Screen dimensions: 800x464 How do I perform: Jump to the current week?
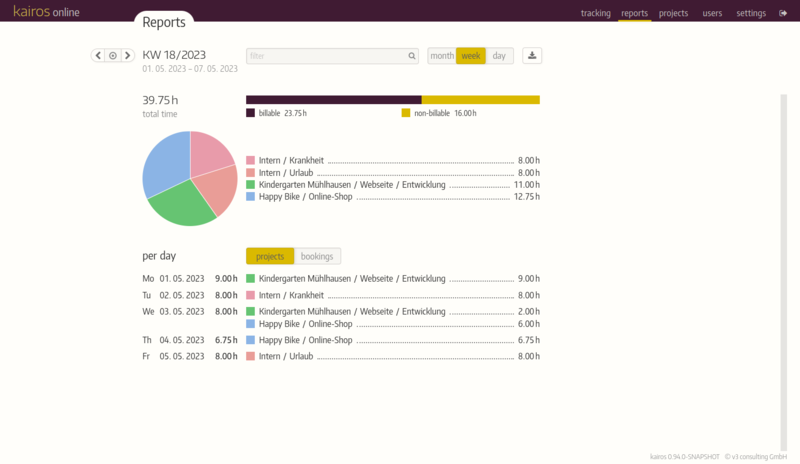point(113,56)
